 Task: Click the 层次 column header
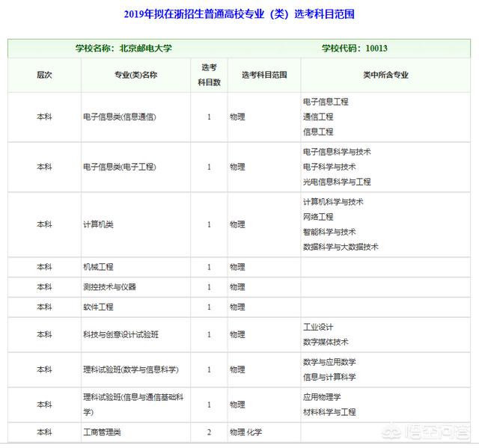tap(44, 75)
